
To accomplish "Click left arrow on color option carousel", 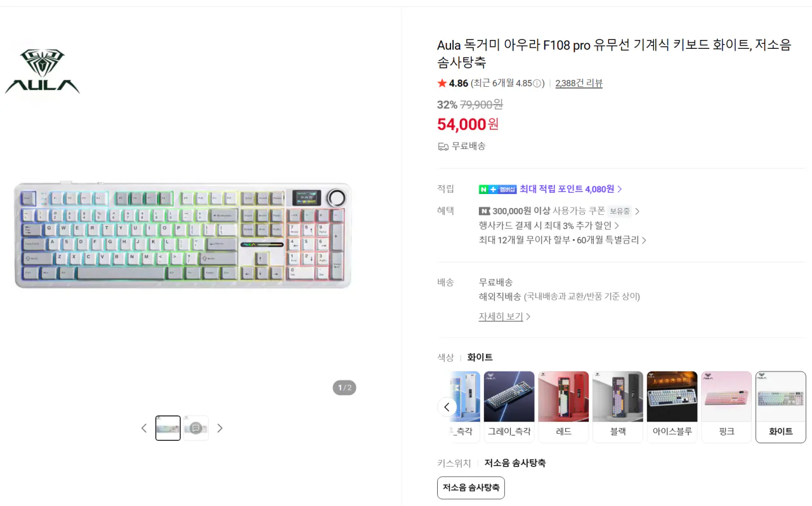I will click(x=447, y=406).
